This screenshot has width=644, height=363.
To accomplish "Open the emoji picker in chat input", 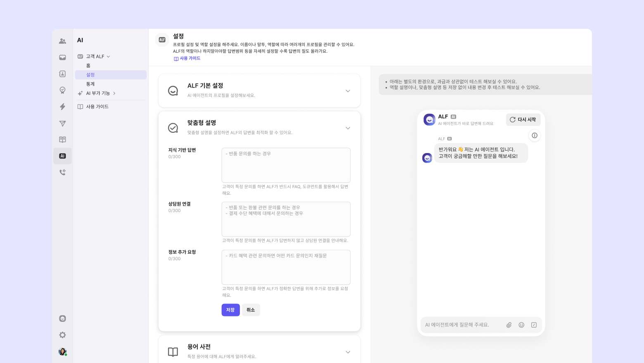I will point(521,325).
